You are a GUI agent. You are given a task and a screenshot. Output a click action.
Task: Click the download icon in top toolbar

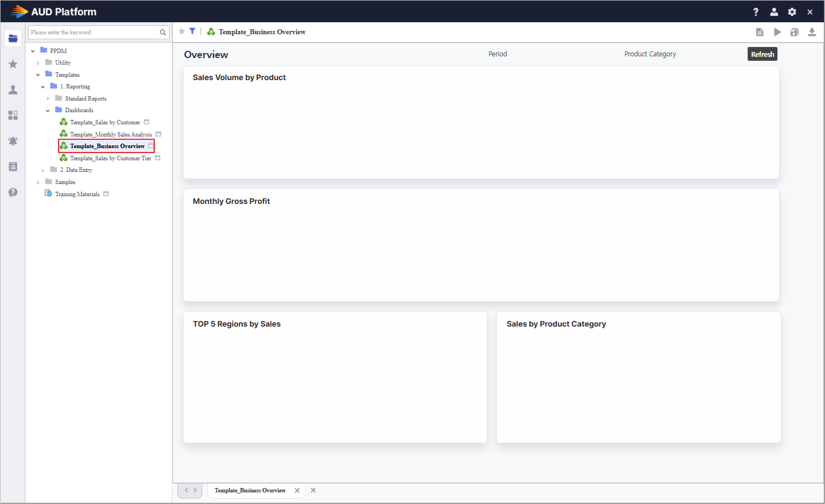[x=811, y=32]
